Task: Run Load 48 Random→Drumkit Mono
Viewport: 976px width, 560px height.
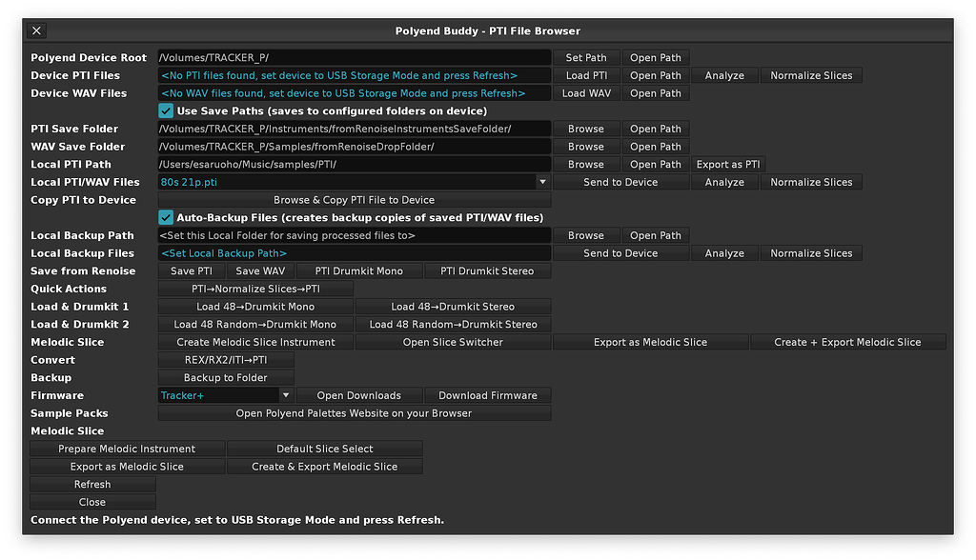Action: point(254,324)
